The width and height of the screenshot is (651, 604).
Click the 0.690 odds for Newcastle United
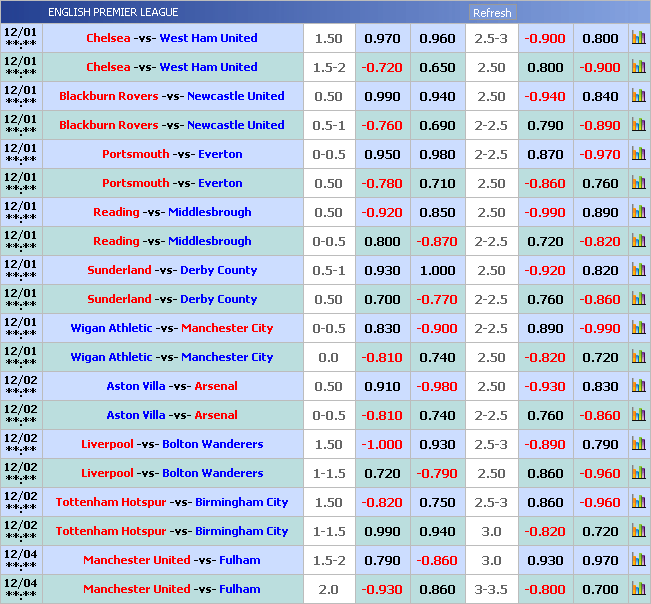437,126
